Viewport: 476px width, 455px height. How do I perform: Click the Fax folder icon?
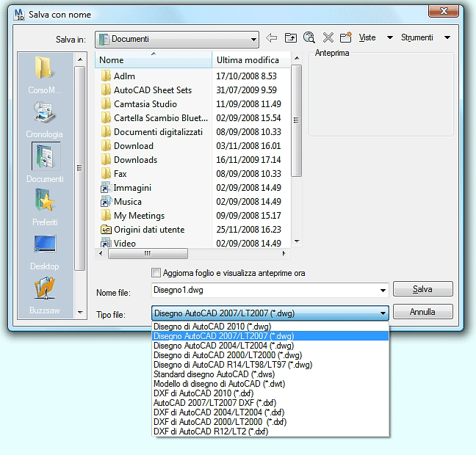click(x=106, y=173)
